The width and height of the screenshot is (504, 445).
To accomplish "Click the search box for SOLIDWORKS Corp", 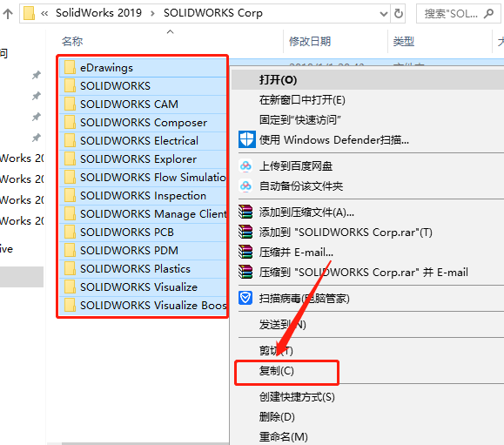I will coord(459,14).
